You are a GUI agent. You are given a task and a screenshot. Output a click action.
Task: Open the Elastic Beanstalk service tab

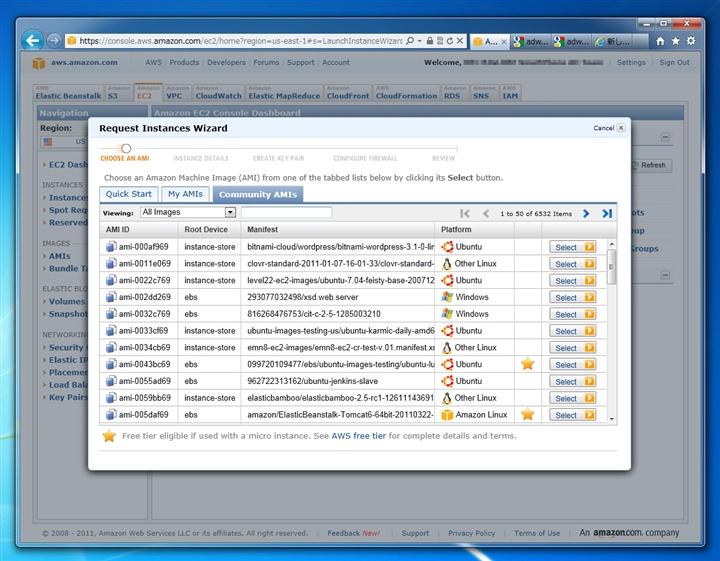click(68, 93)
